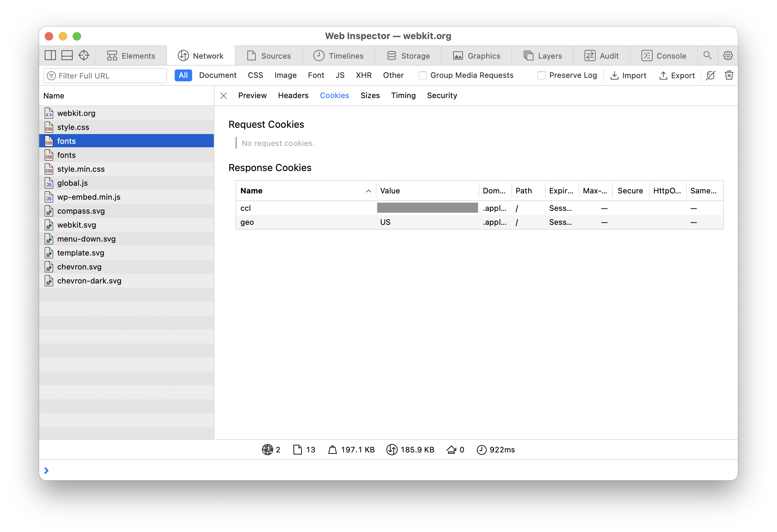The width and height of the screenshot is (777, 532).
Task: Open Web Inspector settings gear
Action: tap(728, 56)
